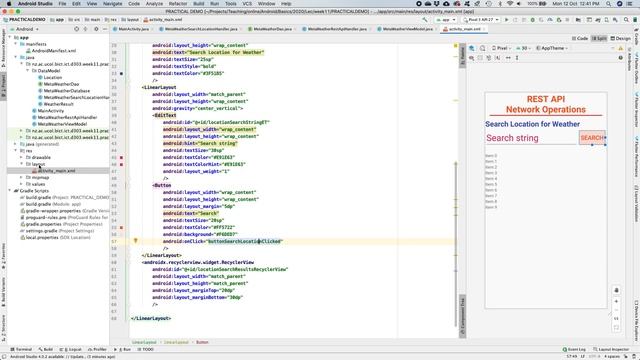Screen dimensions: 640x360
Task: Zoom in the design preview
Action: 616,301
